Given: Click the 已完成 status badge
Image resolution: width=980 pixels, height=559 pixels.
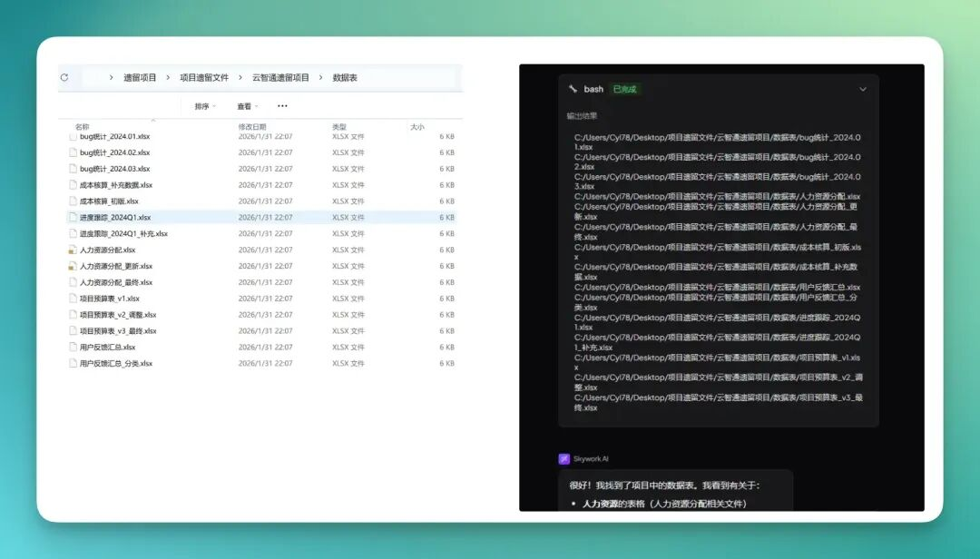Looking at the screenshot, I should click(624, 89).
